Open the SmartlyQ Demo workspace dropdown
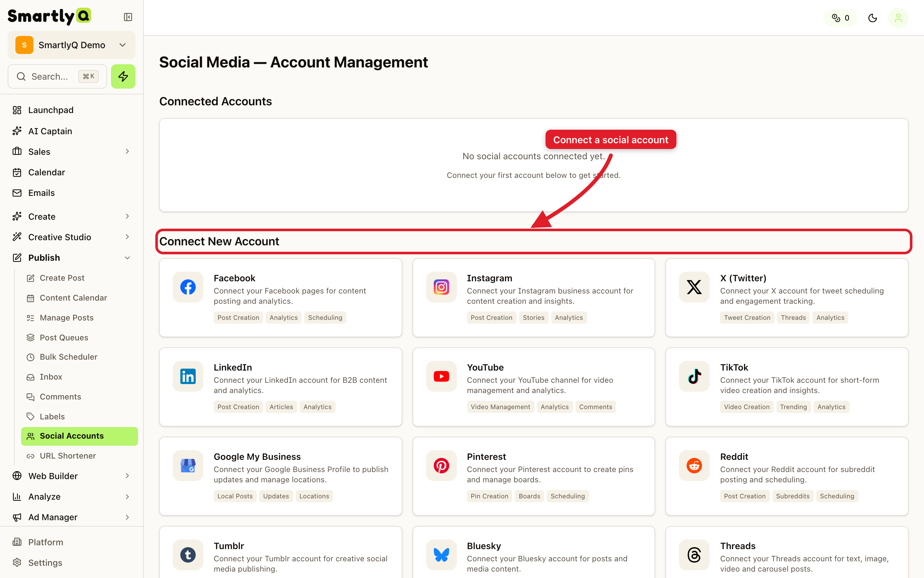This screenshot has width=924, height=578. [x=72, y=45]
